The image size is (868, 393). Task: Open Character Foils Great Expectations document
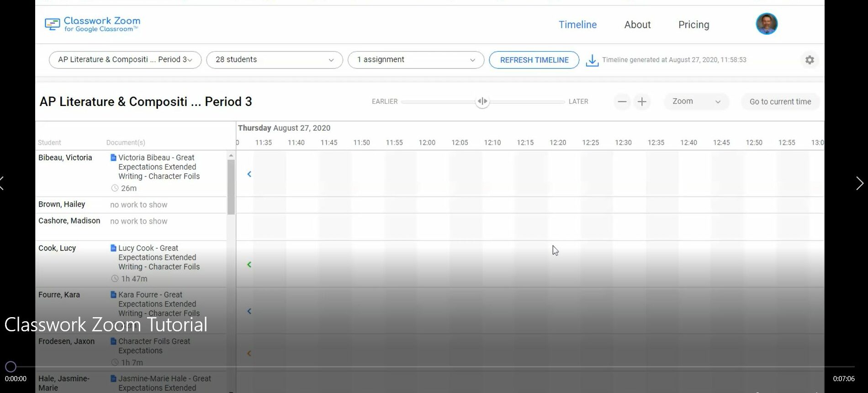(x=154, y=346)
